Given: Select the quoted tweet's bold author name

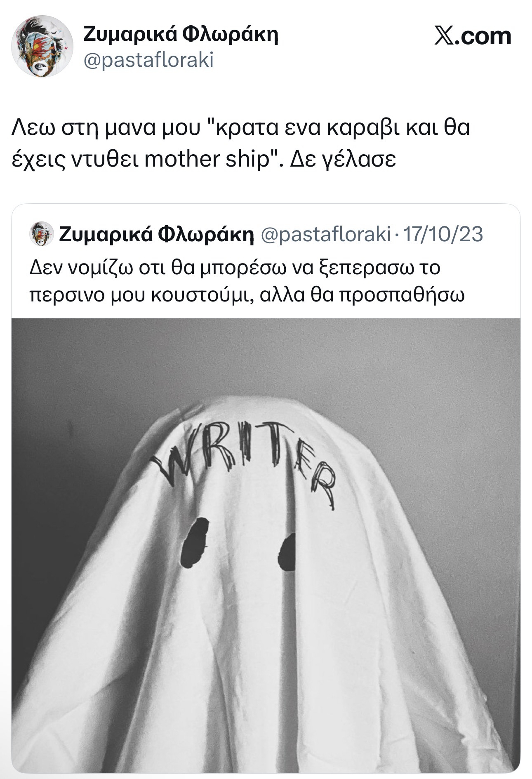Looking at the screenshot, I should 157,234.
